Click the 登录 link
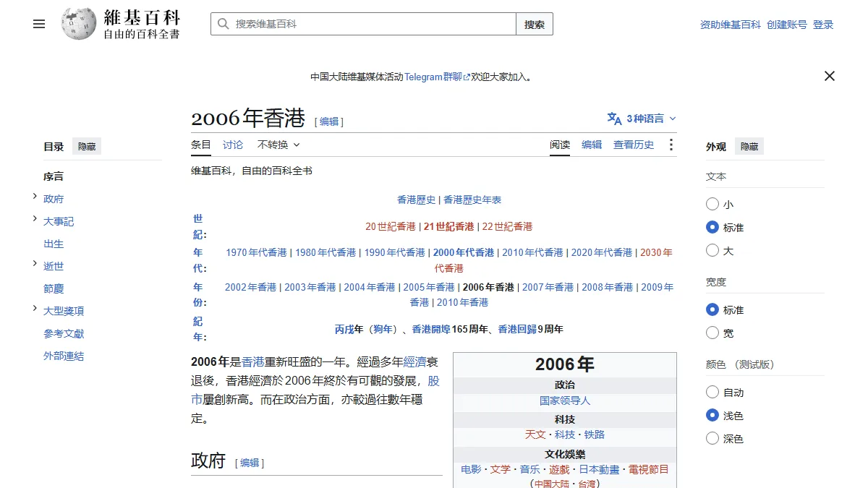Image resolution: width=868 pixels, height=488 pixels. pyautogui.click(x=823, y=25)
